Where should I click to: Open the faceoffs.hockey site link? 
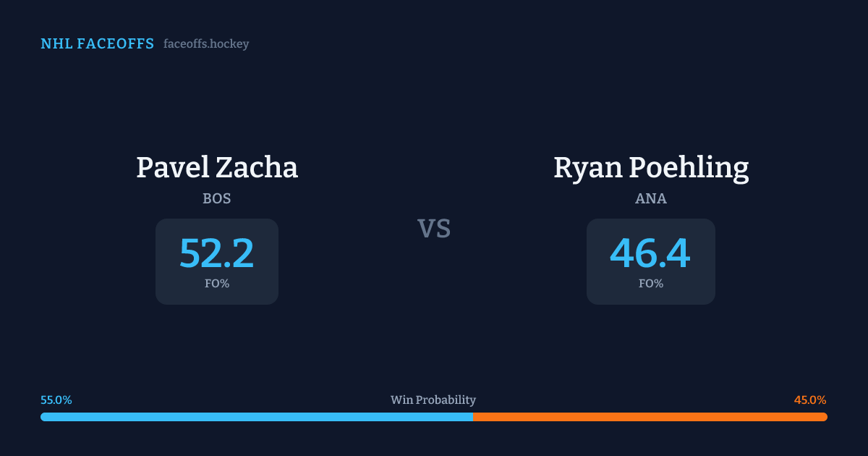click(206, 44)
